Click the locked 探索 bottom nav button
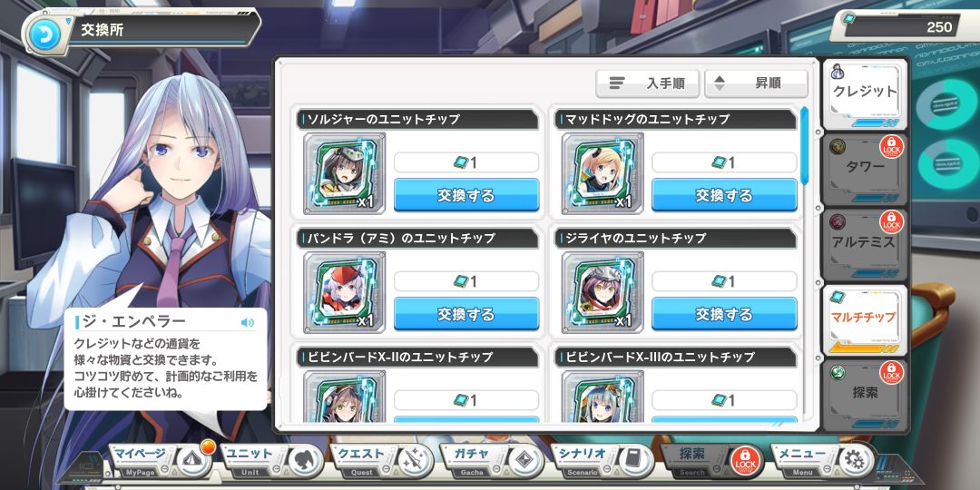The width and height of the screenshot is (980, 490). coord(714,461)
